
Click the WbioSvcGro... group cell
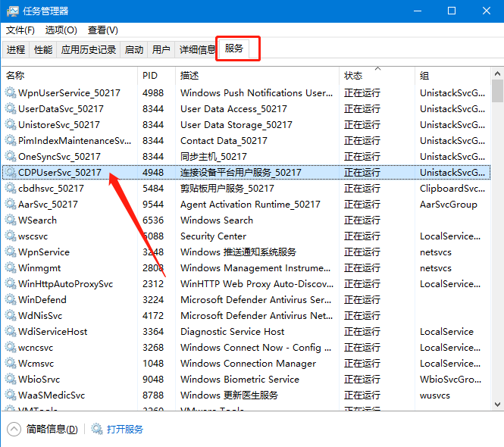tap(451, 380)
